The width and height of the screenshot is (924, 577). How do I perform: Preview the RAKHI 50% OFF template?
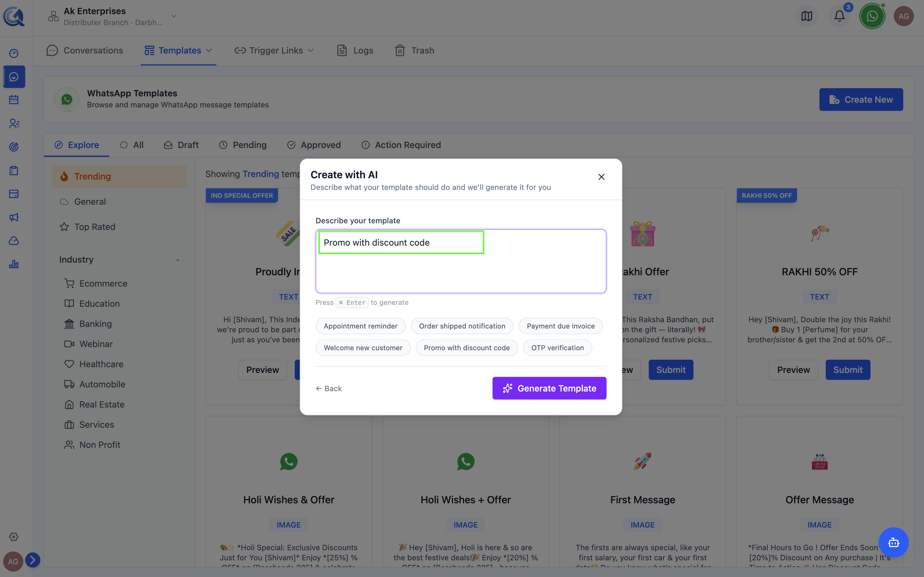pyautogui.click(x=794, y=370)
